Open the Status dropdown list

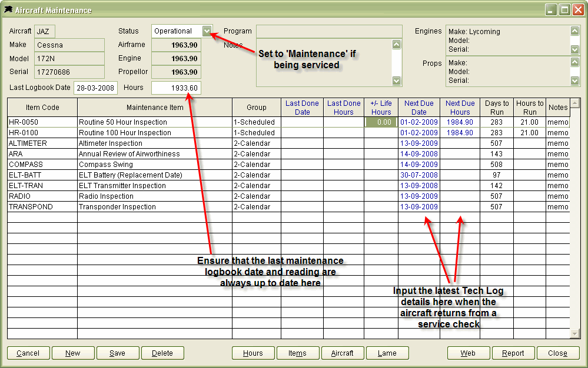tap(206, 31)
